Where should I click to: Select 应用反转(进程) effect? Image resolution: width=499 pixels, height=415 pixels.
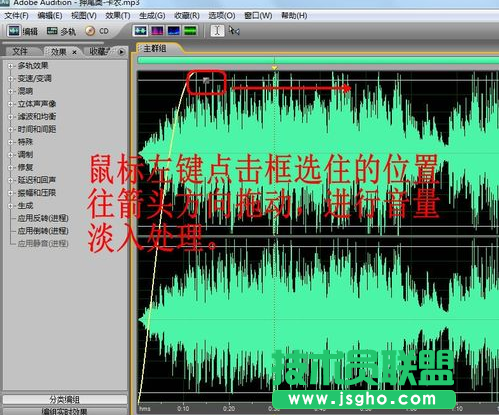click(x=43, y=218)
